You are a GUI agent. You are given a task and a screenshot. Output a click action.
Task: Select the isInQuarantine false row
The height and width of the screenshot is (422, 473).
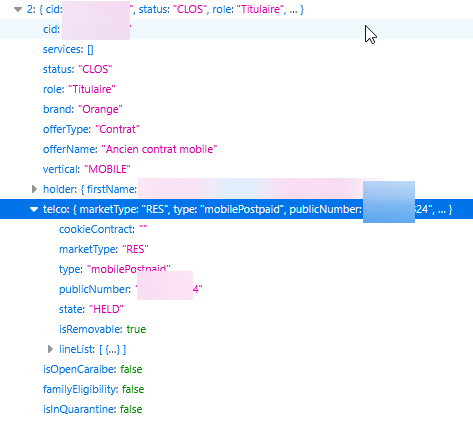236,409
